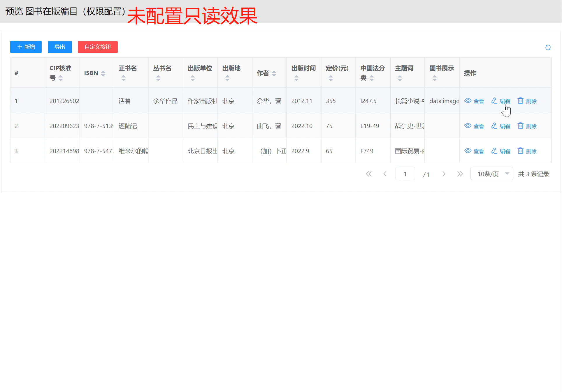Sort table by 正书名 column
The width and height of the screenshot is (562, 392).
tap(124, 78)
